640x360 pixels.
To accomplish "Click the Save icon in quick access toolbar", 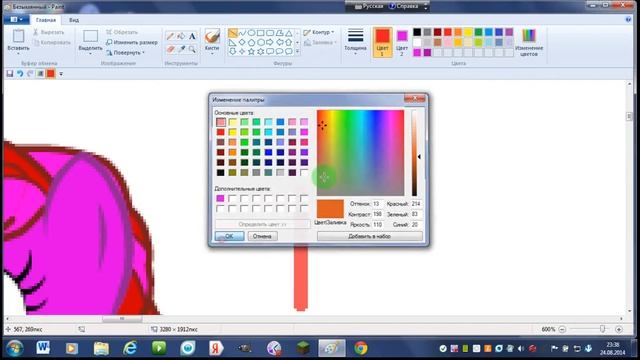I will pos(10,74).
